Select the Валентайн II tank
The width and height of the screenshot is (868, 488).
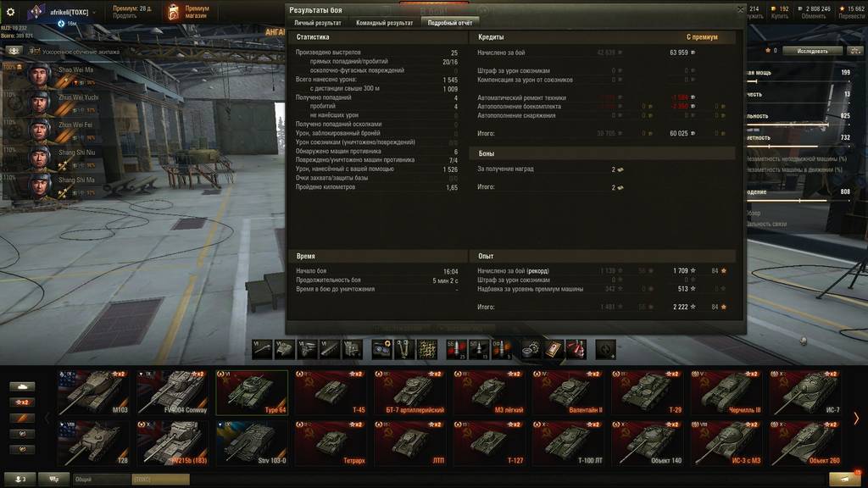[x=569, y=392]
